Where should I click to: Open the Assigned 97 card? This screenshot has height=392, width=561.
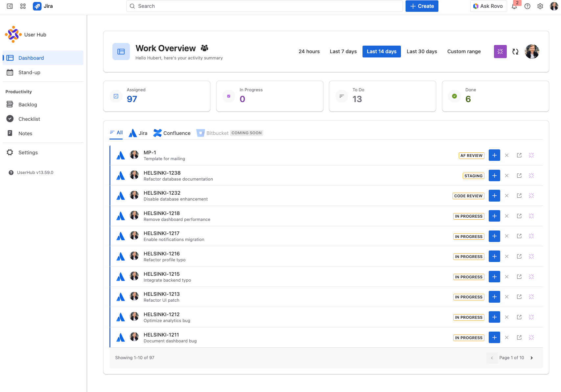(157, 96)
